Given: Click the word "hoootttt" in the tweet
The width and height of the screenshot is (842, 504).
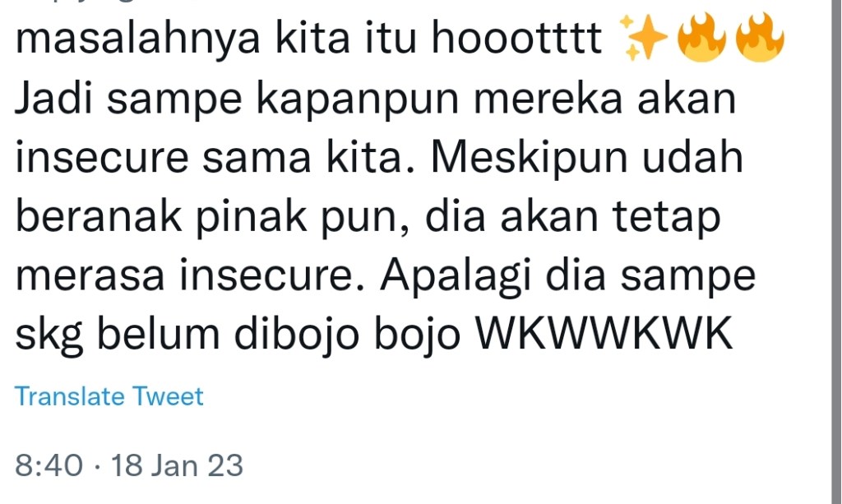Looking at the screenshot, I should point(516,39).
